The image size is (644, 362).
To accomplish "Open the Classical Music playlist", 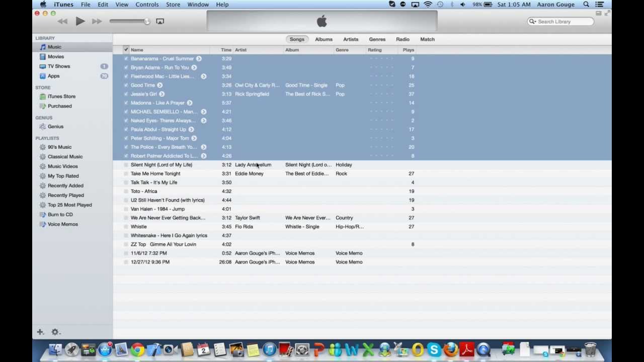I will click(x=72, y=156).
